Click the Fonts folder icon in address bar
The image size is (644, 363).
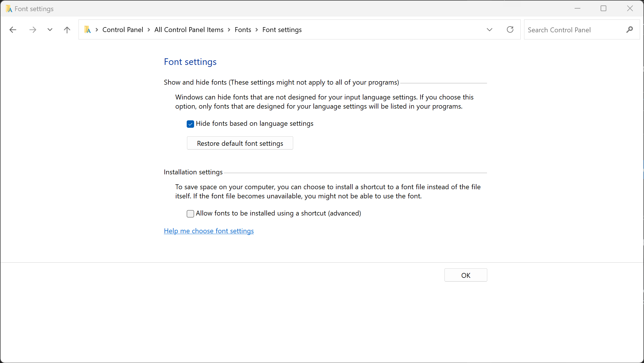(88, 30)
